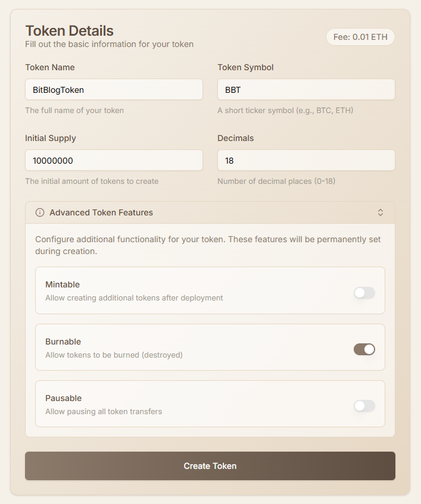Enable the Mintable toggle
Viewport: 421px width, 504px height.
click(x=364, y=293)
